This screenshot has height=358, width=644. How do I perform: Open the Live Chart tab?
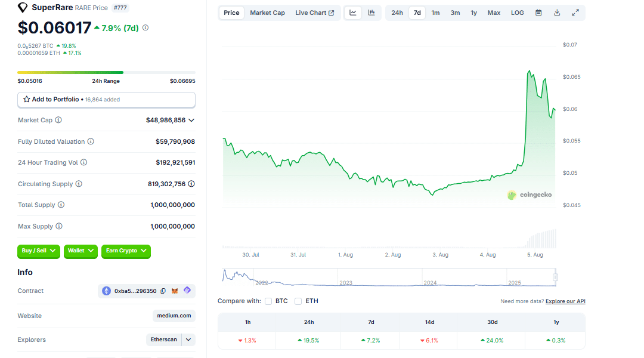[315, 13]
